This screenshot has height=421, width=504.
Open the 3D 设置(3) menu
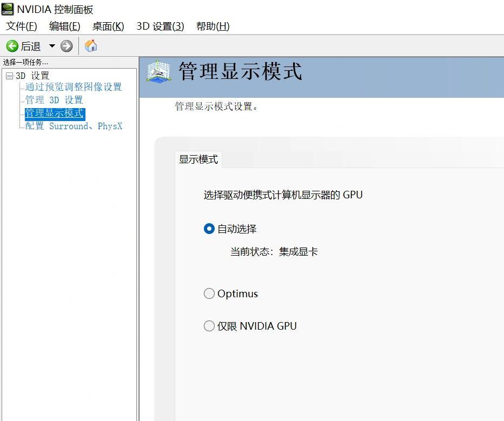(x=161, y=26)
